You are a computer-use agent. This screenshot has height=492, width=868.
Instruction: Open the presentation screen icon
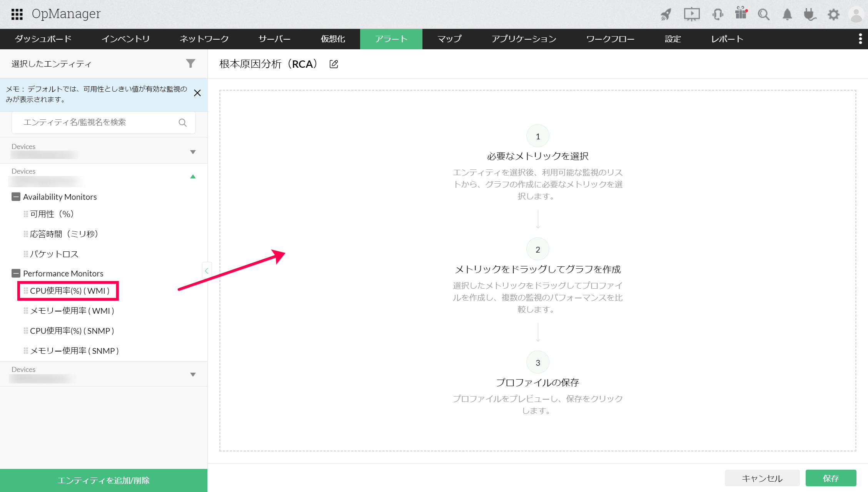point(691,15)
